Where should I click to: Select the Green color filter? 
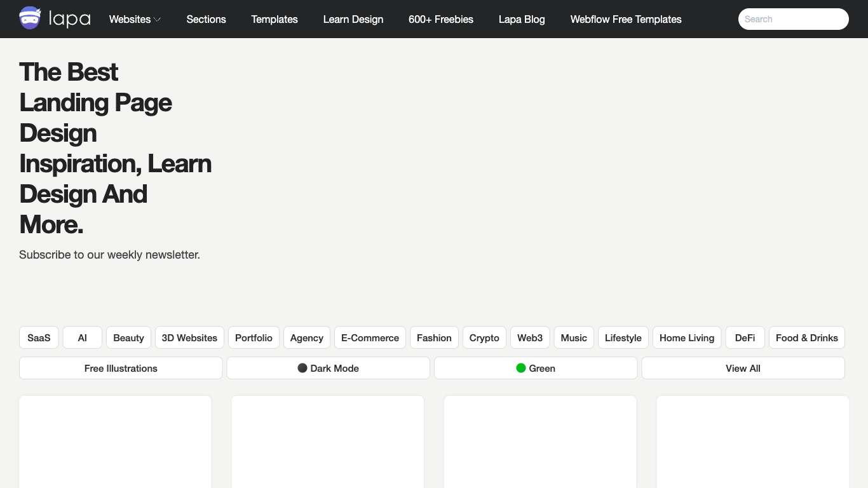click(536, 369)
